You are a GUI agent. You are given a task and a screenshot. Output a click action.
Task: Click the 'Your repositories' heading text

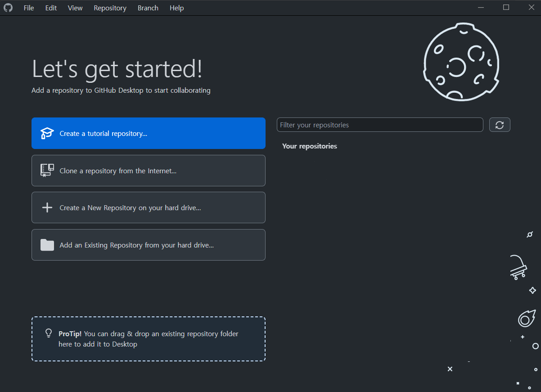(310, 146)
